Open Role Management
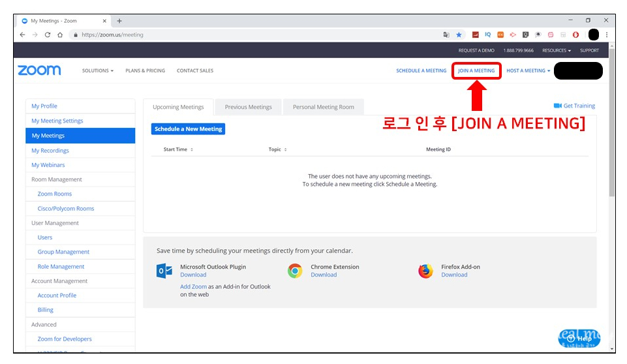The width and height of the screenshot is (627, 364). [x=61, y=266]
